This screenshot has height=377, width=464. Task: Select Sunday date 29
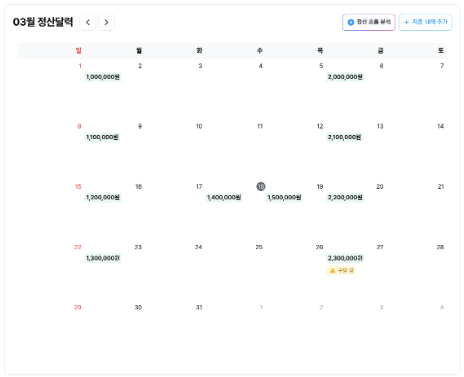pyautogui.click(x=78, y=307)
